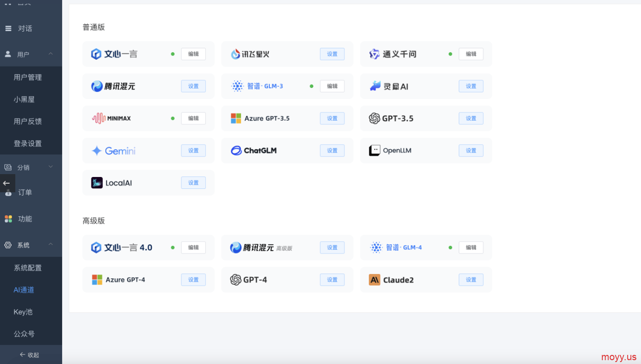Click the 腾讯混元 高级版 logo
Screen dimensions: 641x364
pyautogui.click(x=235, y=247)
